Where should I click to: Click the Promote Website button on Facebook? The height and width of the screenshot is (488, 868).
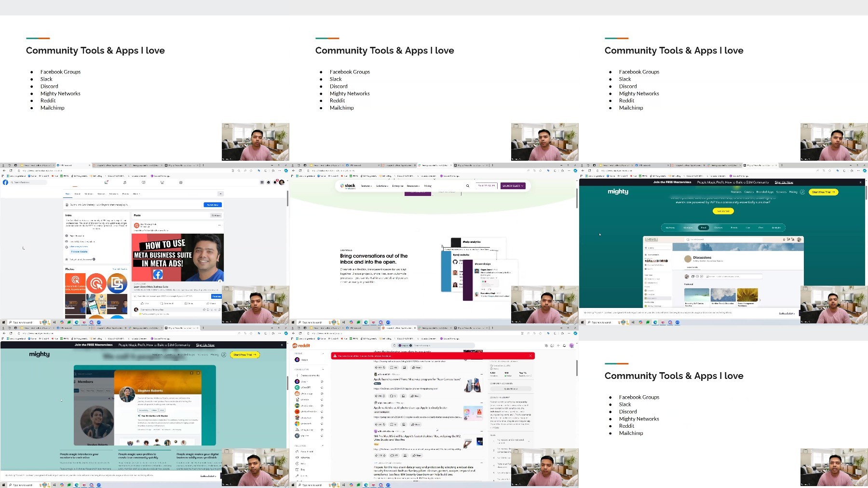80,251
